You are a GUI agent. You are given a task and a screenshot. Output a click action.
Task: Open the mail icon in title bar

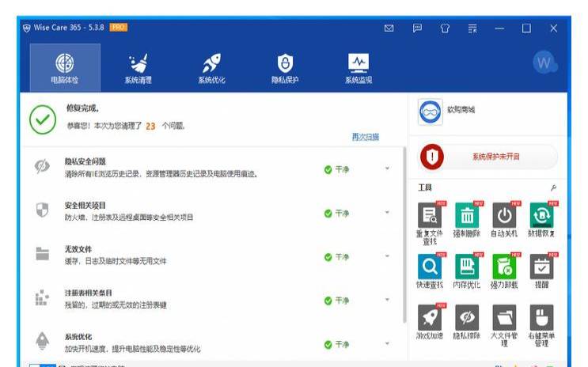[389, 28]
